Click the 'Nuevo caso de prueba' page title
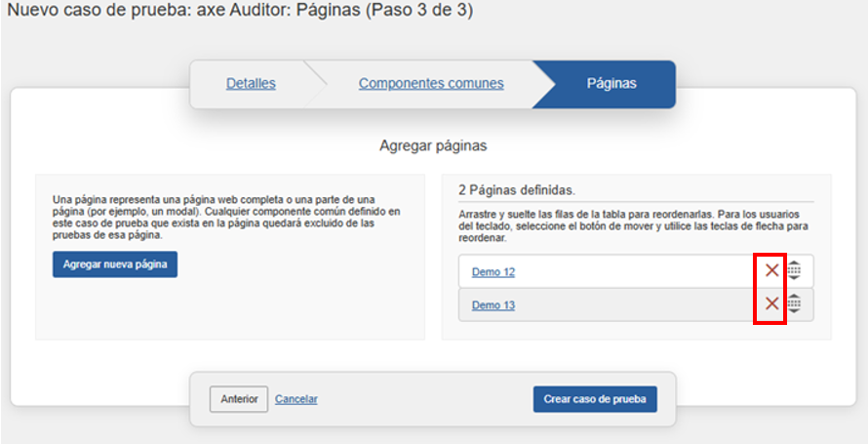Screen dimensions: 868x444 pyautogui.click(x=240, y=12)
